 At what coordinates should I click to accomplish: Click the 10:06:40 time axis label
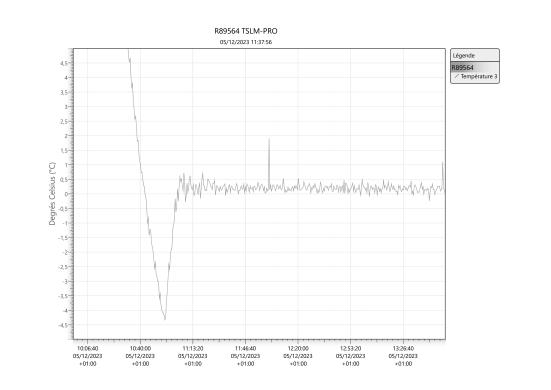coord(87,349)
